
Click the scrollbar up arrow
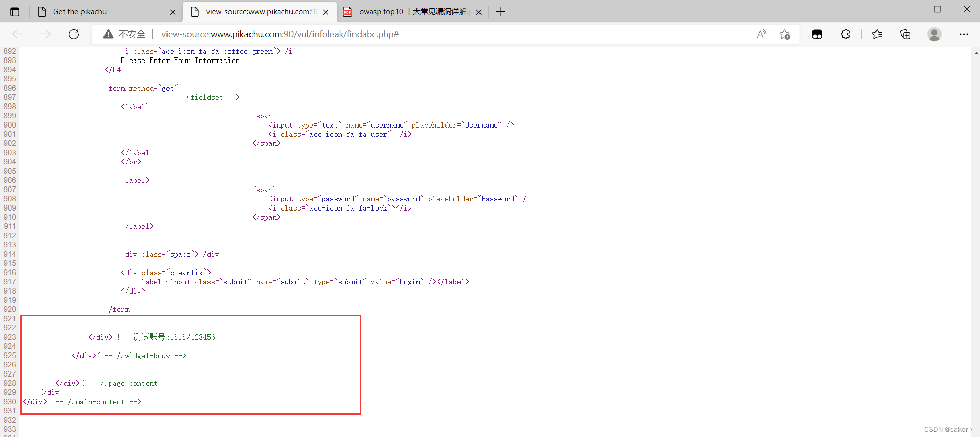(976, 52)
